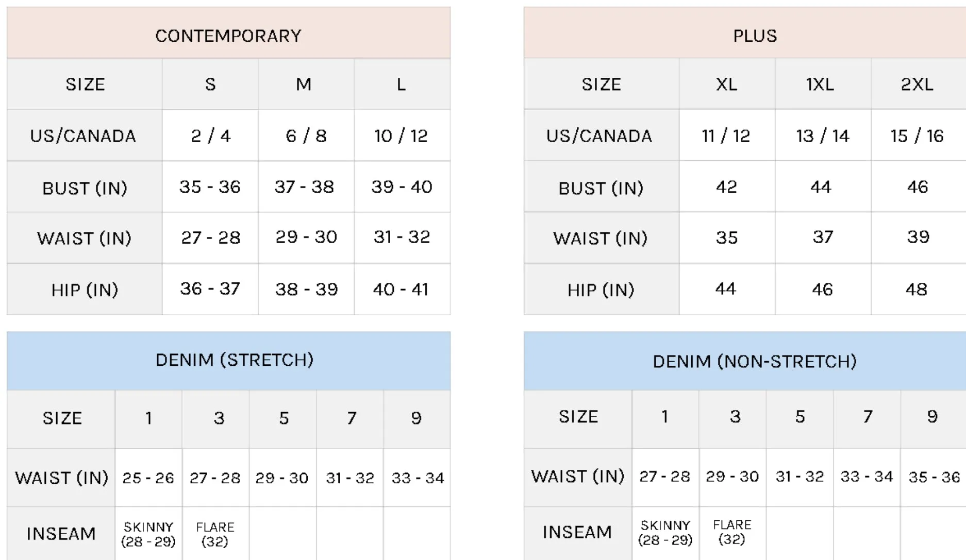Select the DENIM (NON-STRETCH) header
This screenshot has height=560, width=966.
click(x=745, y=361)
